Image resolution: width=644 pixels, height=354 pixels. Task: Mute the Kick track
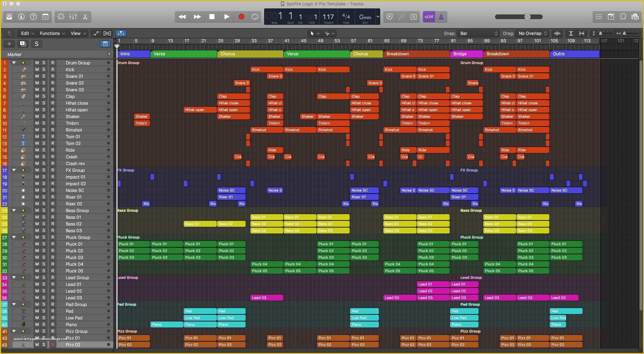[x=37, y=69]
